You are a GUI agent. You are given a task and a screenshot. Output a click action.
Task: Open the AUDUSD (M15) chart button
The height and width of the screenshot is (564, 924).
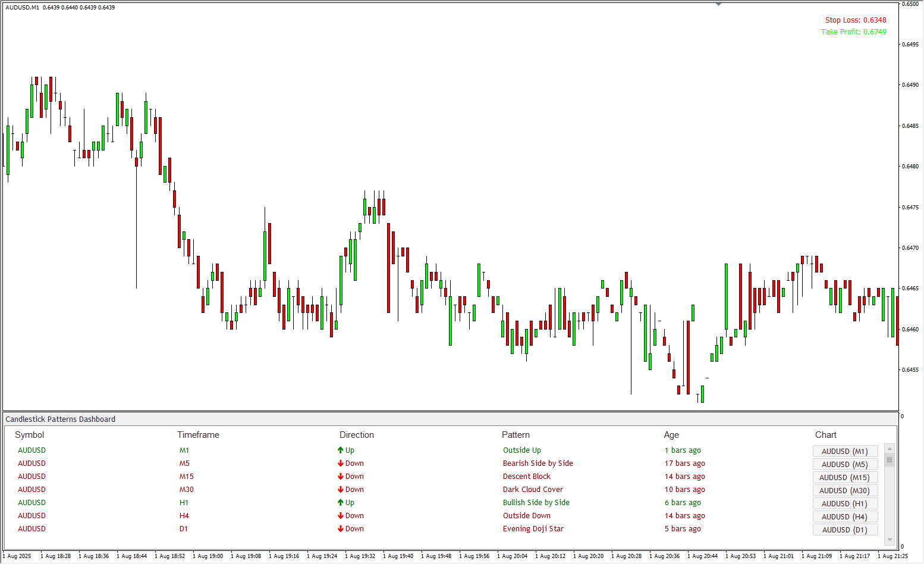click(x=845, y=477)
